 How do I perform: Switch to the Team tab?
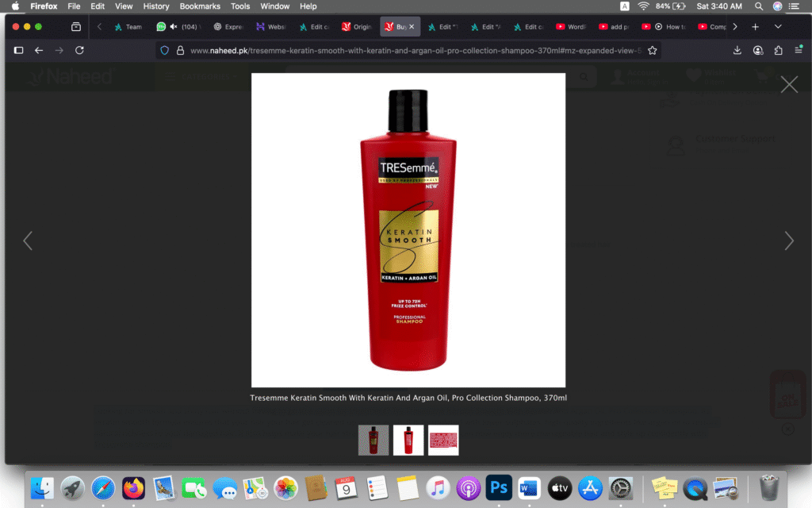point(128,26)
